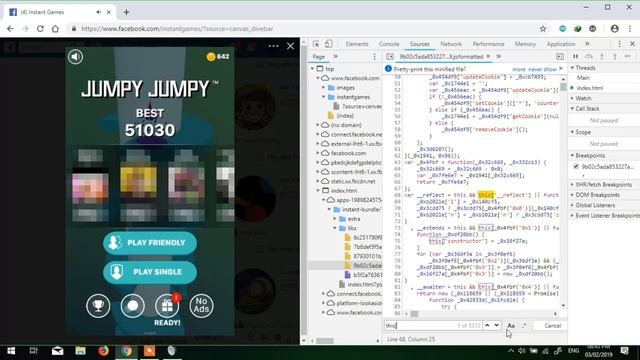Switch to the Elements tab
Image resolution: width=640 pixels, height=360 pixels.
click(357, 44)
